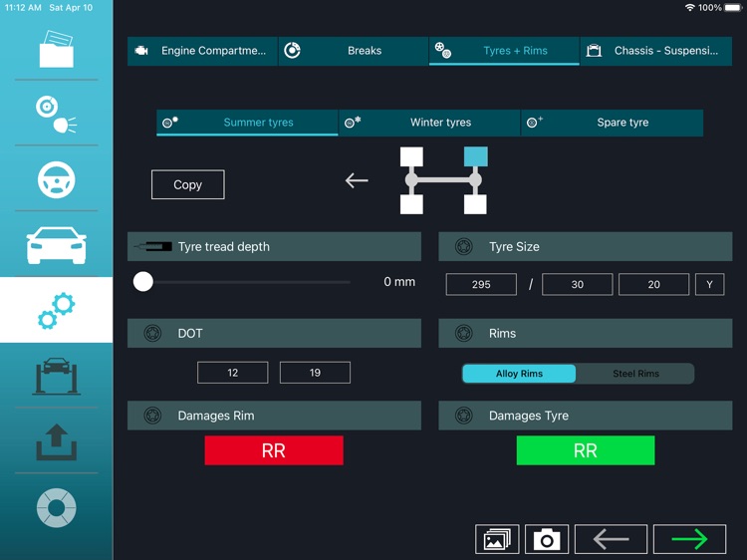
Task: Switch to Engine Compartment tab
Action: tap(202, 51)
